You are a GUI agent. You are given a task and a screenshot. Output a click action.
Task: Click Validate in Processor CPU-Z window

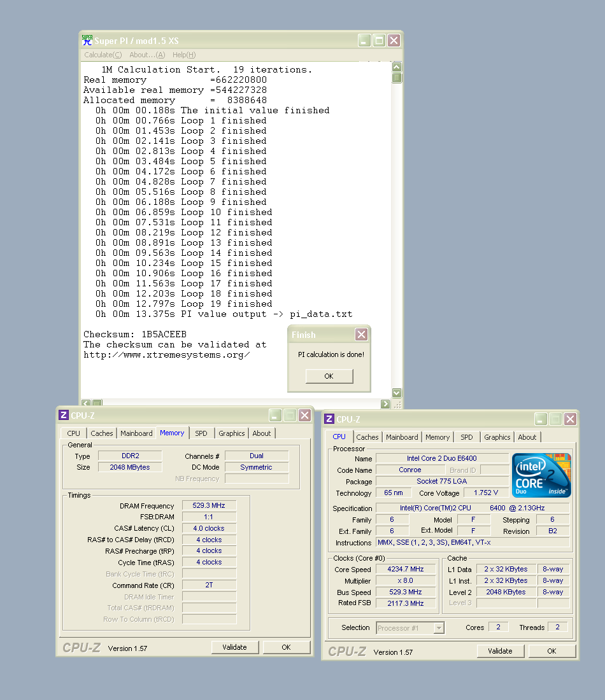click(x=500, y=651)
